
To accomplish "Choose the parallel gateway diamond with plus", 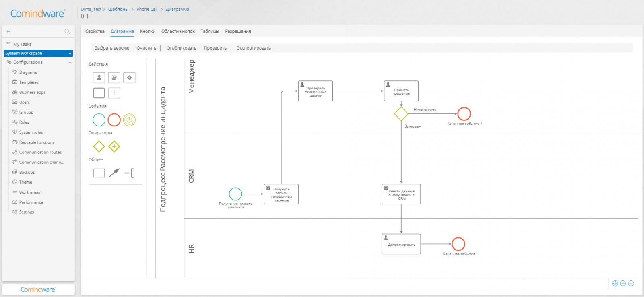I will pos(114,146).
